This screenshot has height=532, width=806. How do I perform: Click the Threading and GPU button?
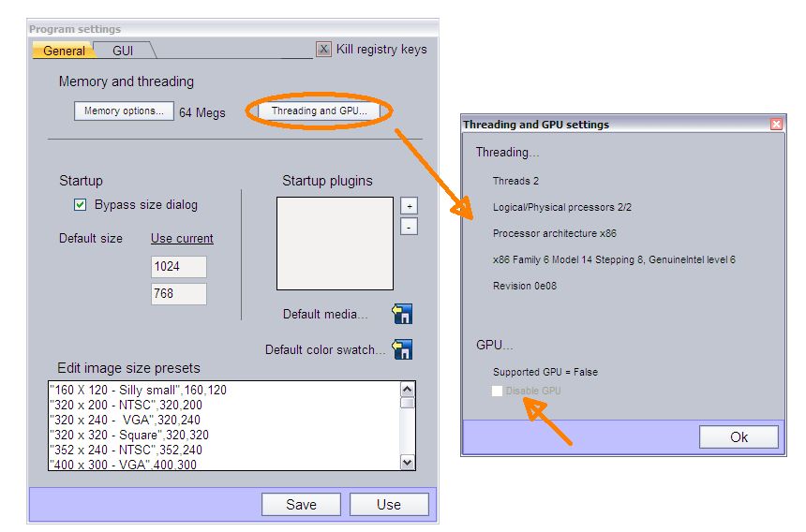pos(319,111)
